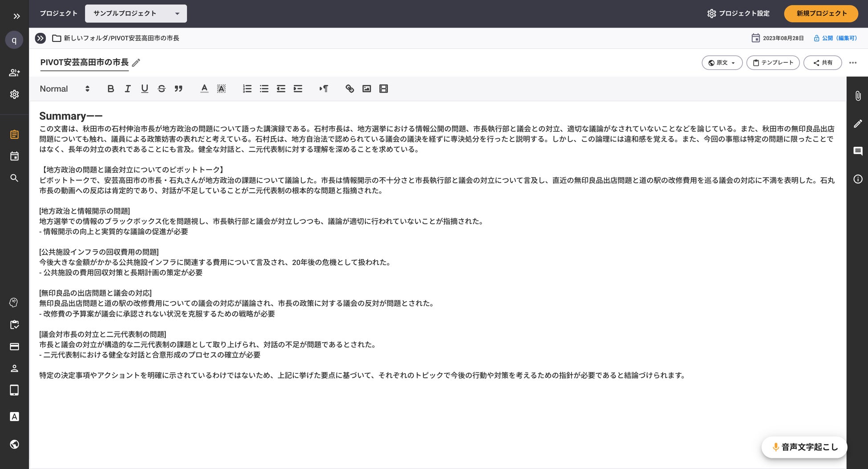868x469 pixels.
Task: Toggle blockquote formatting
Action: click(178, 89)
